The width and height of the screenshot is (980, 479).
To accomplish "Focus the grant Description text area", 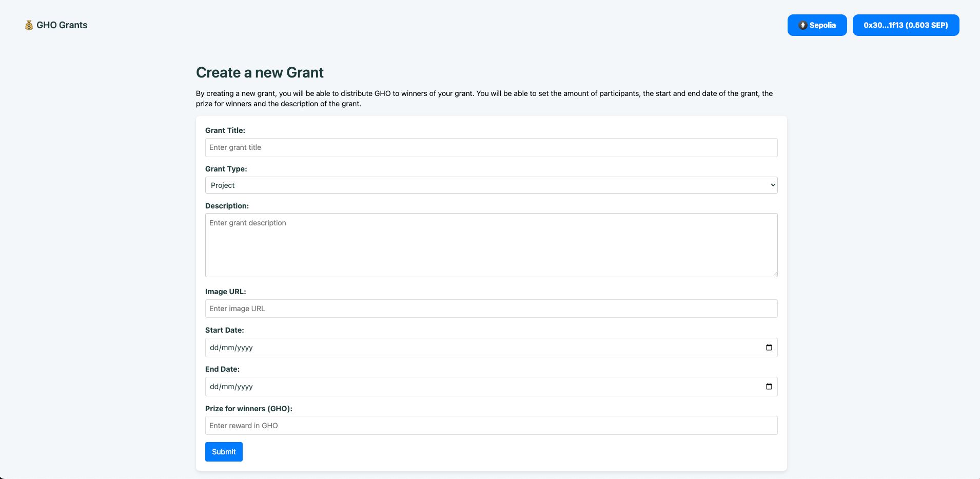I will click(x=491, y=245).
